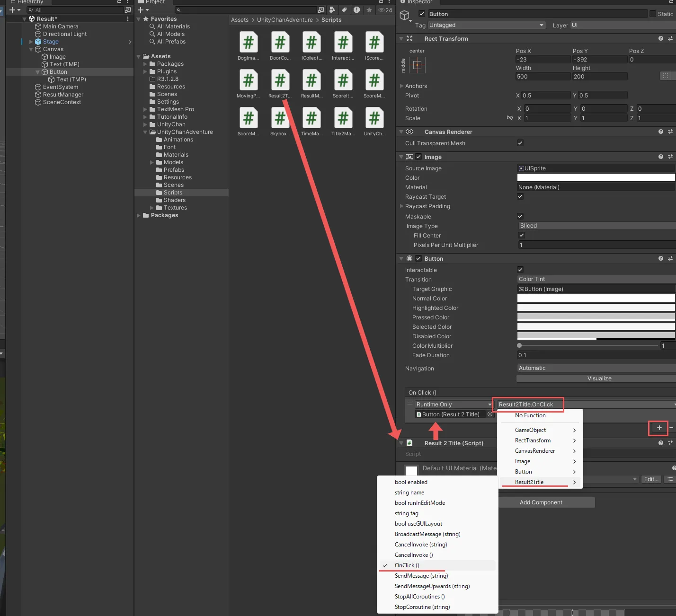Open the TimeManager script icon
This screenshot has height=616, width=676.
(x=311, y=119)
